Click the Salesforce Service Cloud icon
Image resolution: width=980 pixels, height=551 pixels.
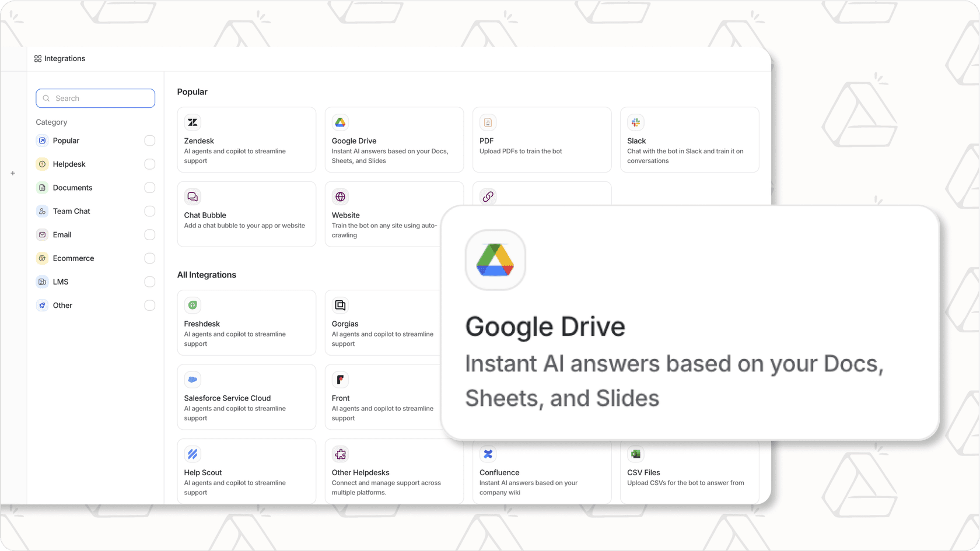point(192,380)
